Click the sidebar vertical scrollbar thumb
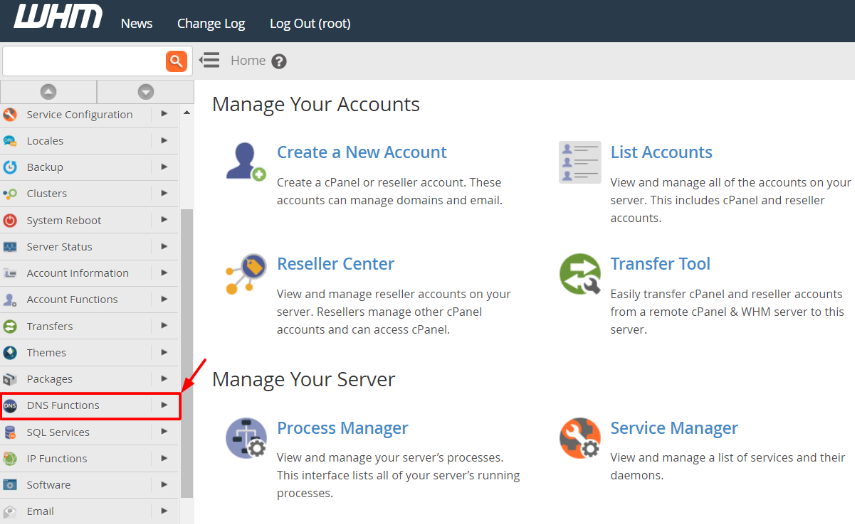Screen dimensions: 855x524 tap(187, 353)
